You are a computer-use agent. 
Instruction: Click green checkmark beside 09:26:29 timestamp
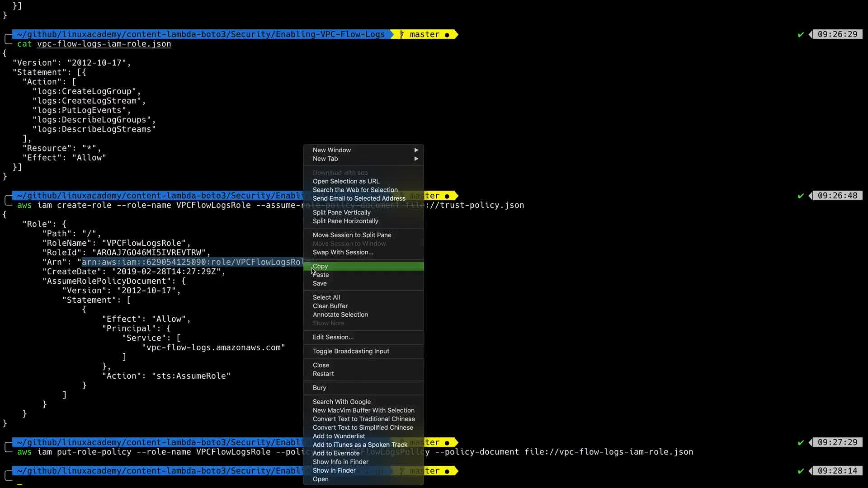801,34
